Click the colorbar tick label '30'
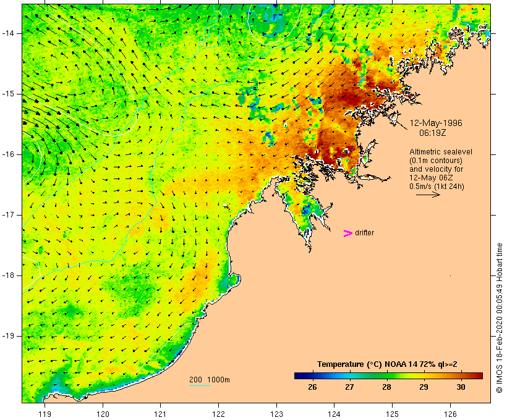507x420 pixels. (461, 387)
